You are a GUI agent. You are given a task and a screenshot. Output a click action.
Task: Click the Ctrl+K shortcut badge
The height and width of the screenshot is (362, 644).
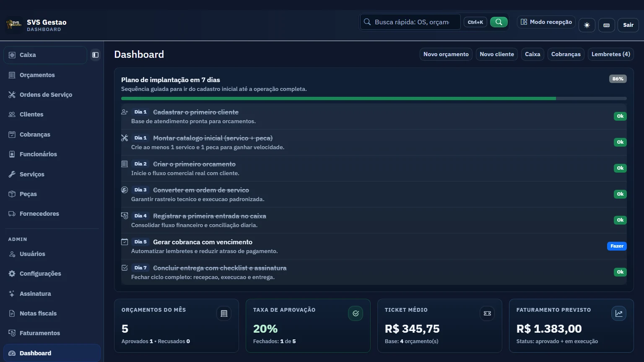[x=475, y=22]
